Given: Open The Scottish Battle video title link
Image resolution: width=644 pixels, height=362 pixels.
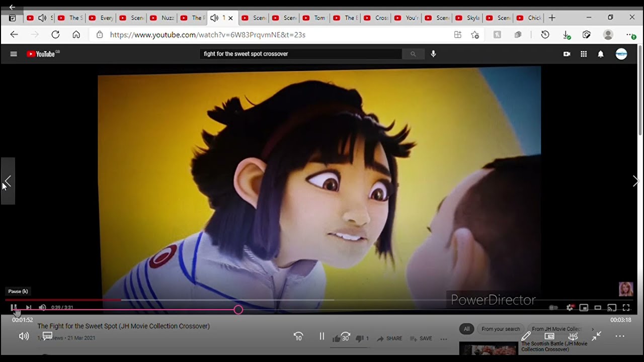Looking at the screenshot, I should click(554, 346).
